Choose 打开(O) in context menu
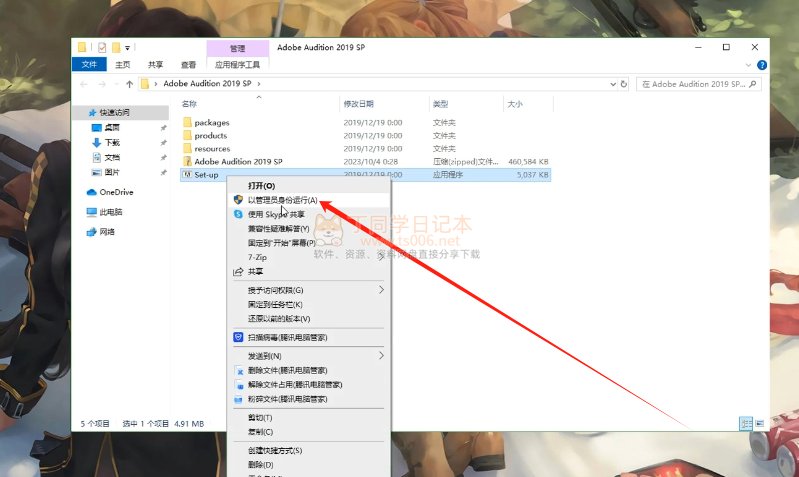This screenshot has height=477, width=799. pyautogui.click(x=261, y=186)
